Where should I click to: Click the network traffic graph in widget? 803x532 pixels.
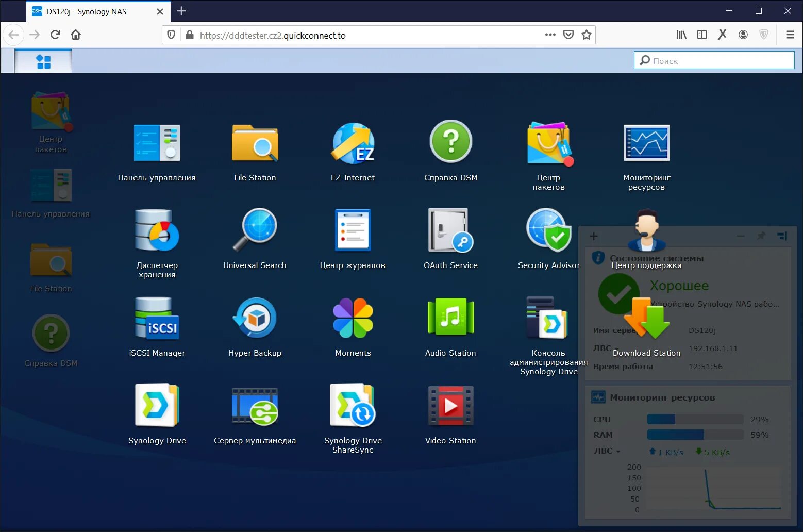click(714, 489)
